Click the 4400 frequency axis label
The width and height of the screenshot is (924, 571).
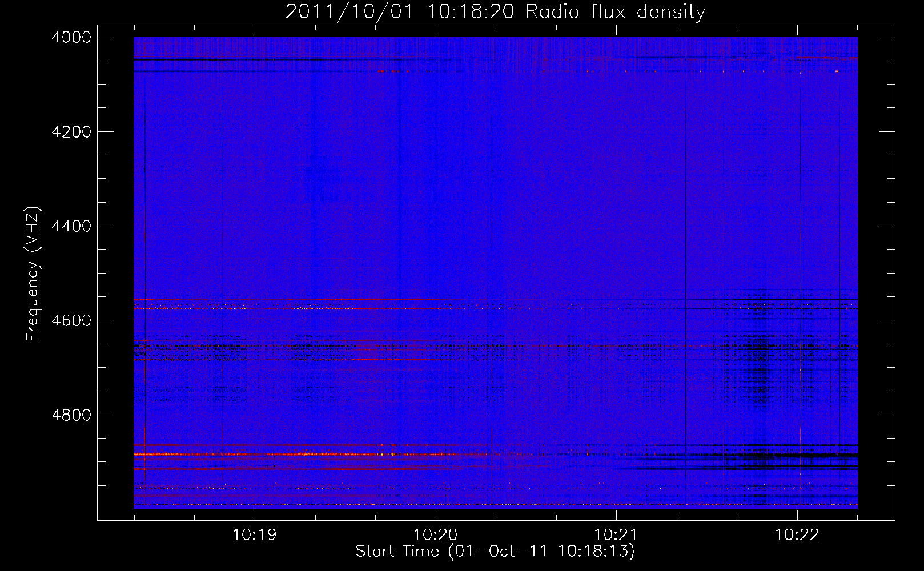pyautogui.click(x=71, y=226)
